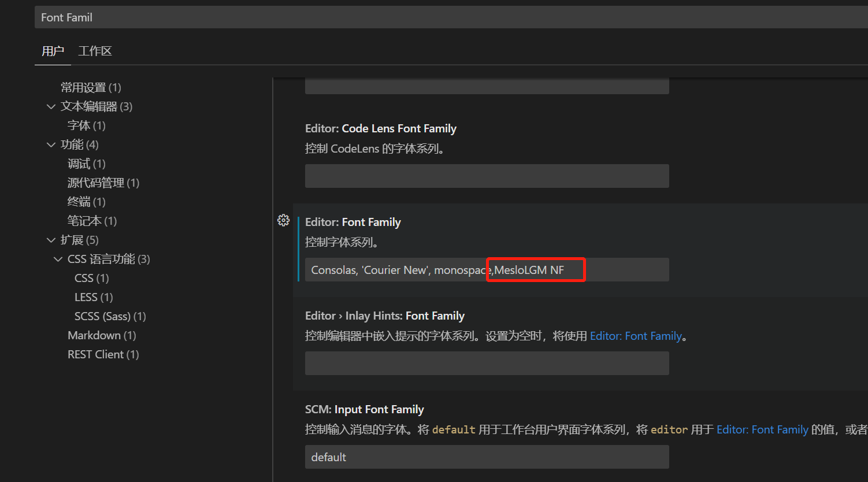This screenshot has width=868, height=482.
Task: Open the 终端 settings section
Action: (x=86, y=201)
